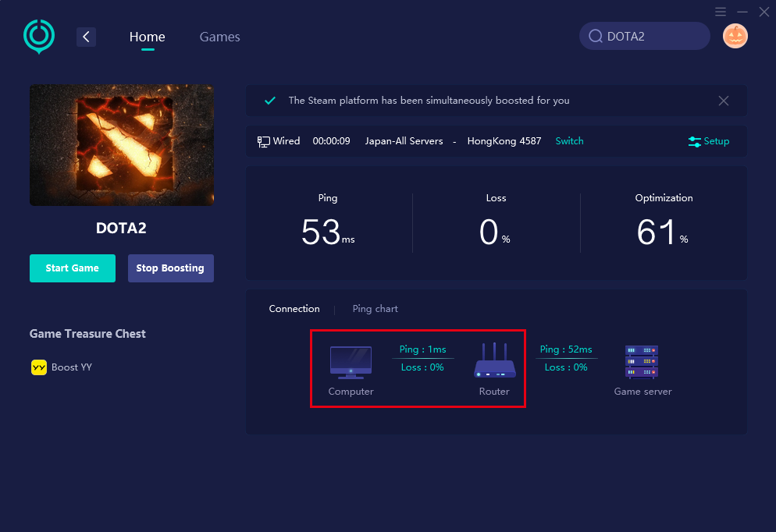The image size is (776, 532).
Task: Click the Router label
Action: coord(494,391)
